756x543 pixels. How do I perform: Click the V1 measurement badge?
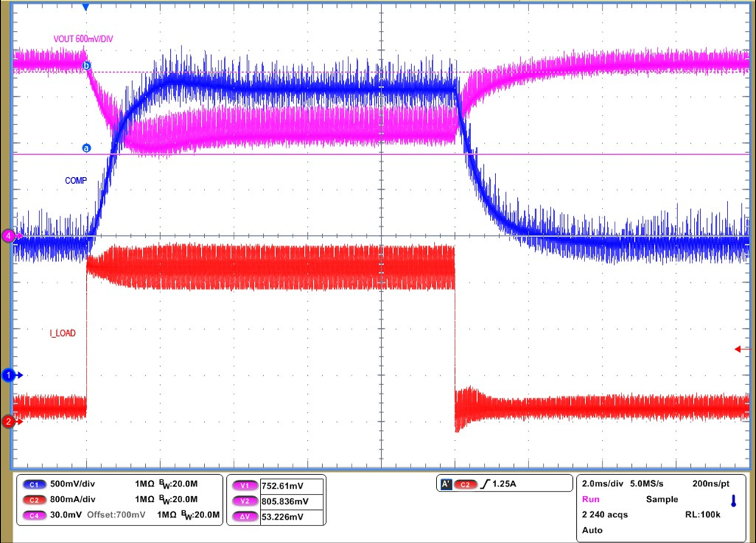point(243,485)
